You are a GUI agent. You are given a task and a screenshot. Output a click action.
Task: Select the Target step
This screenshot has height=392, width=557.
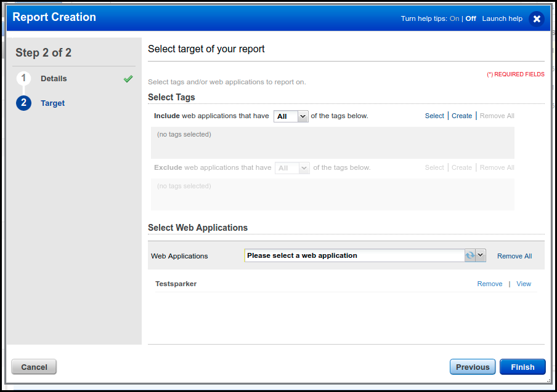(x=52, y=103)
